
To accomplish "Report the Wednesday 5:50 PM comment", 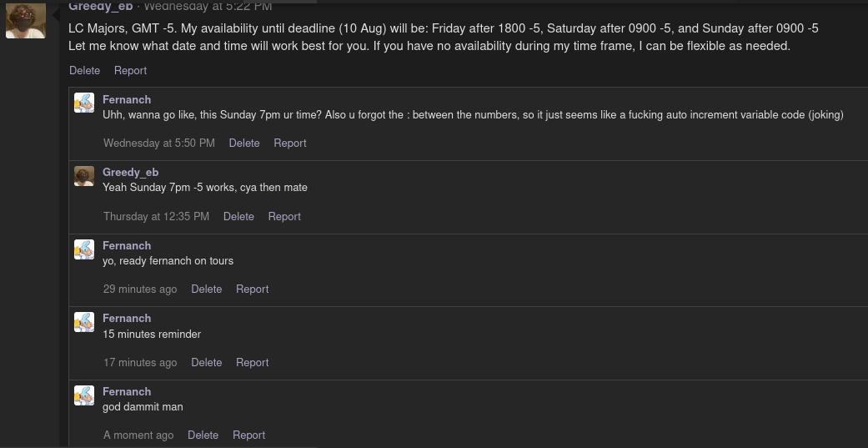I will click(290, 143).
